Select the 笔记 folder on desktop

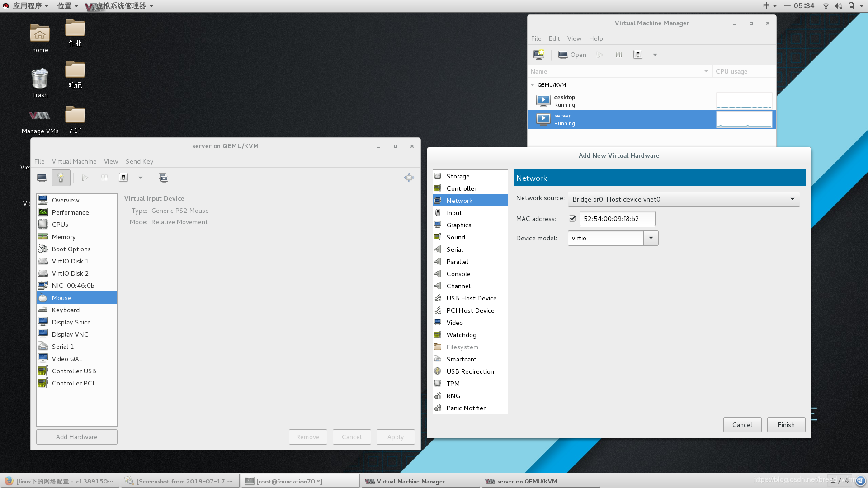point(75,75)
